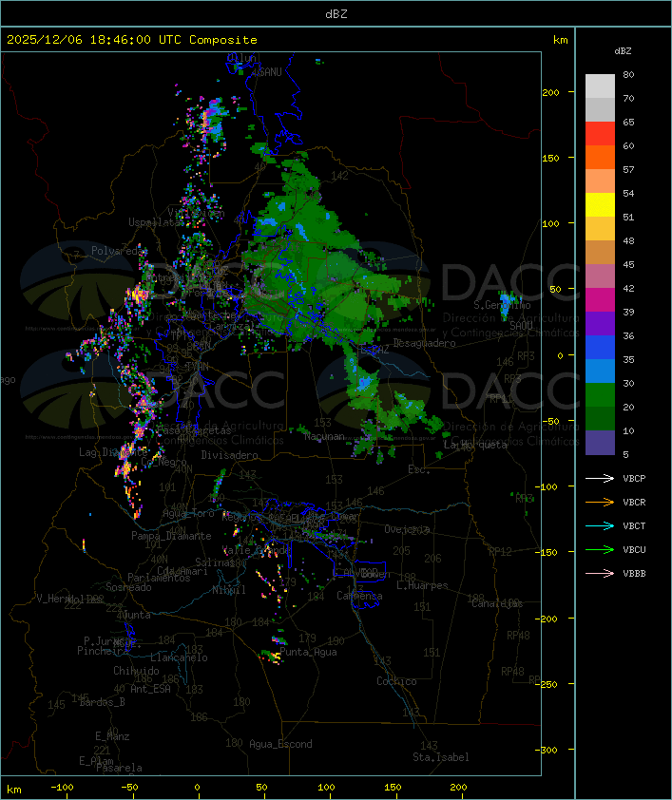Click the Pasarela place label
The height and width of the screenshot is (800, 672).
119,768
